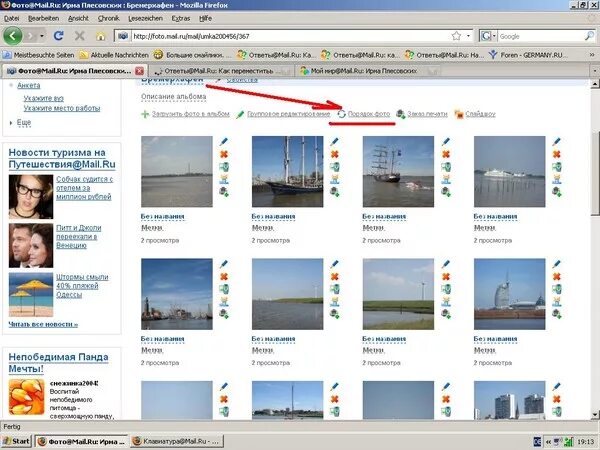
Task: Open the Chronik menu
Action: pos(109,18)
